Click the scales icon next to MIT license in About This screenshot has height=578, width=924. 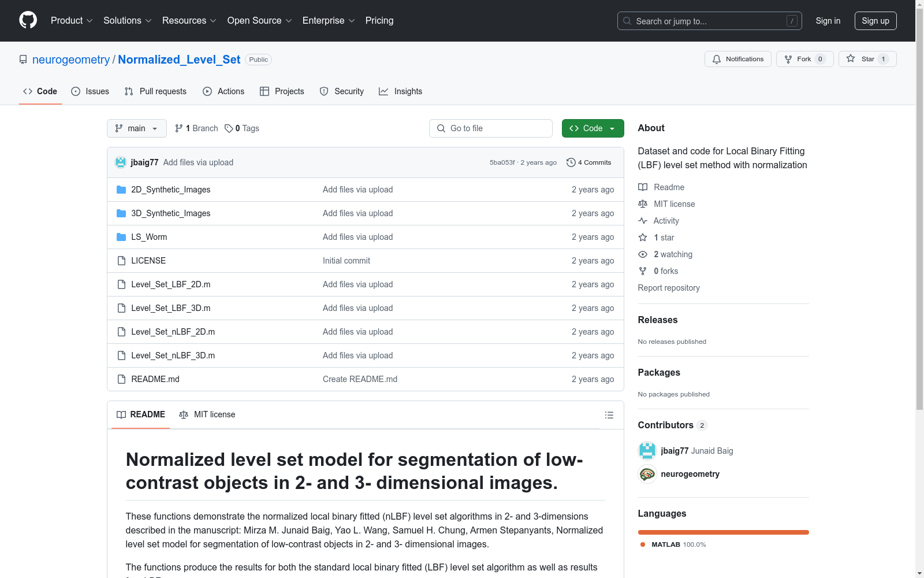click(x=643, y=204)
